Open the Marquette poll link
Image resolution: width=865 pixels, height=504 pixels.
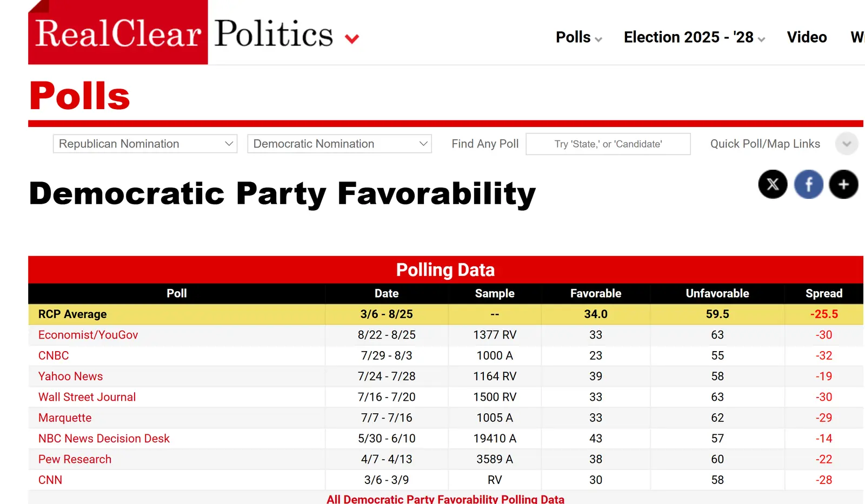(65, 418)
